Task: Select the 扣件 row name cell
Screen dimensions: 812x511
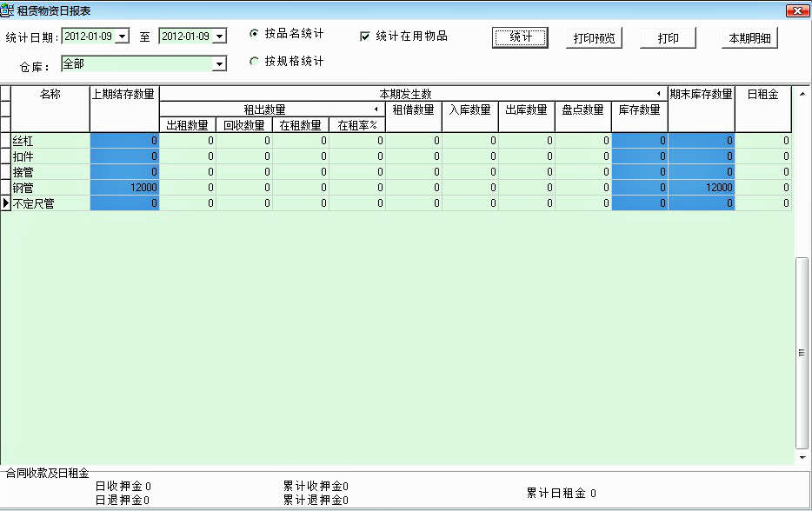Action: pyautogui.click(x=50, y=156)
